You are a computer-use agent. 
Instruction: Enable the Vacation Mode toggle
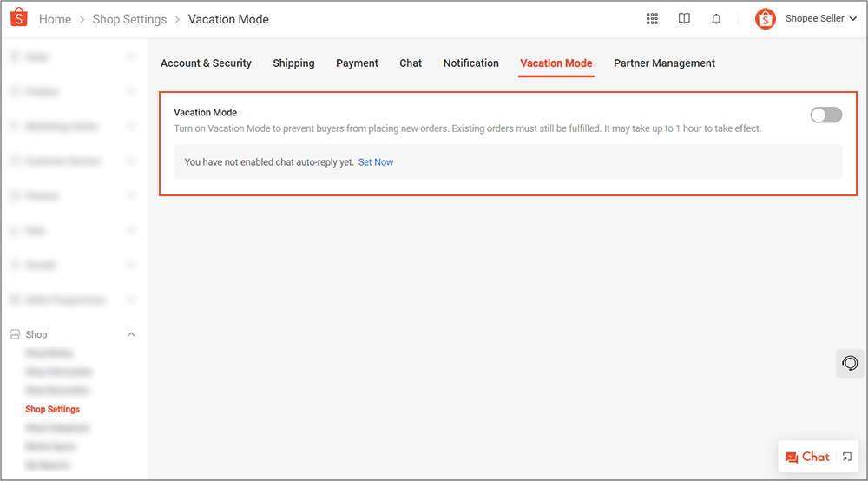tap(825, 115)
